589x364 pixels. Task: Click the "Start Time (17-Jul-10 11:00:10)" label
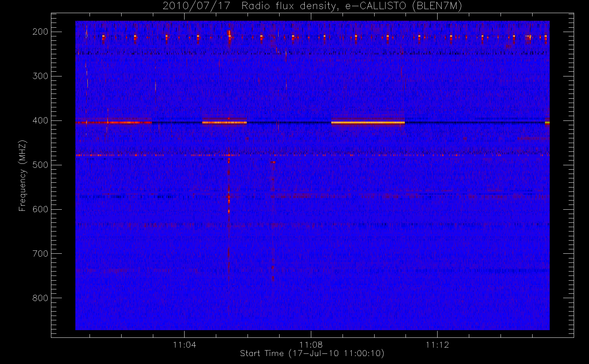coord(312,353)
